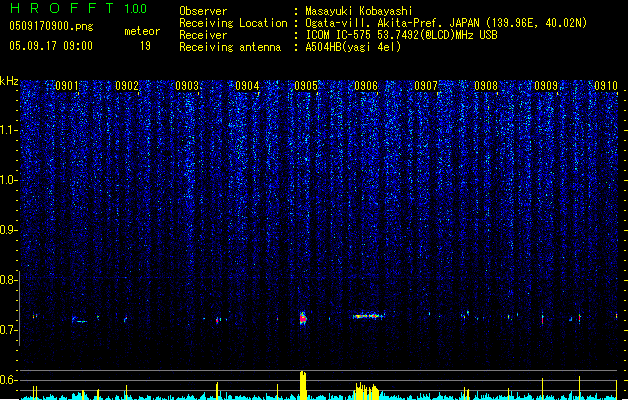Image resolution: width=629 pixels, height=400 pixels.
Task: Click the Ogata-vill. Akita-Pref. JAPAN location text
Action: click(x=446, y=23)
